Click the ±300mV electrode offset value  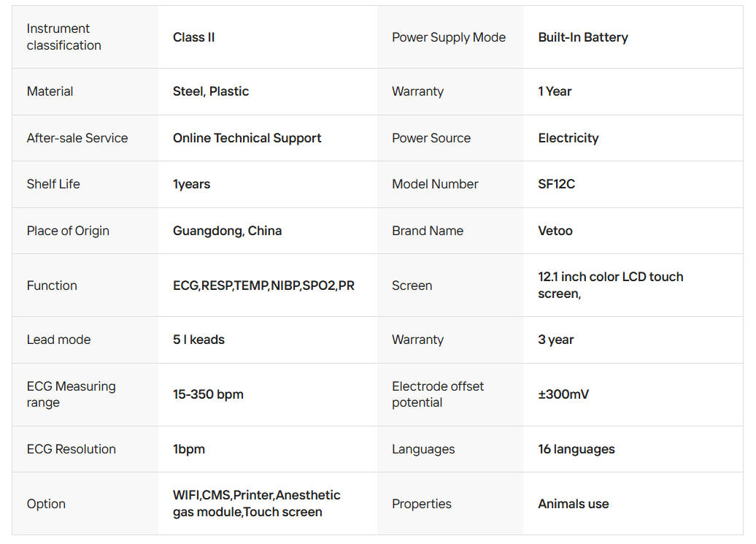click(563, 394)
